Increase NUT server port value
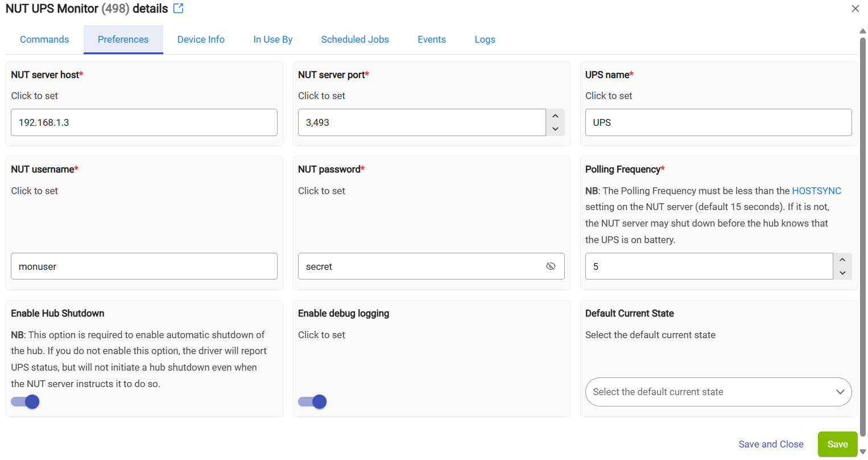Viewport: 868px width, 460px height. tap(556, 116)
